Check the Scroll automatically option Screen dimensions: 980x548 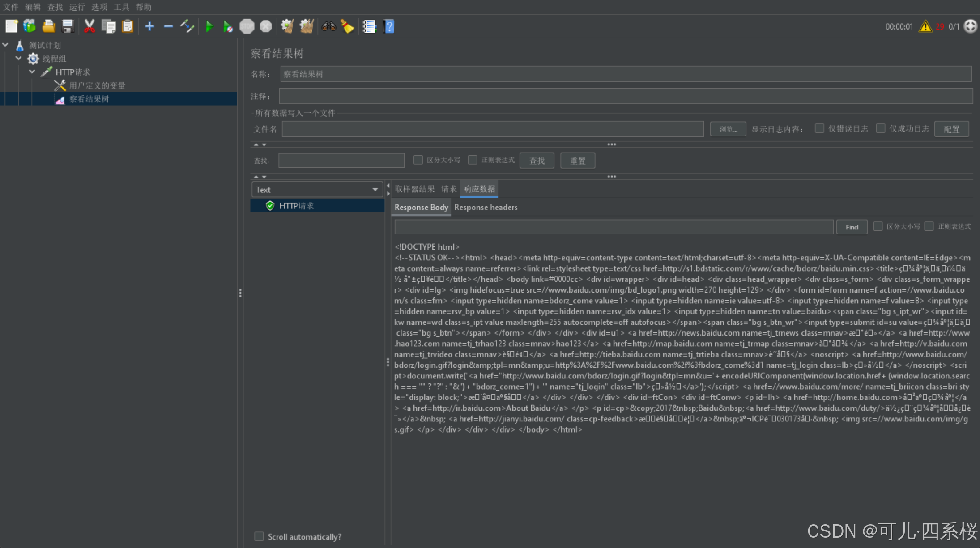259,536
